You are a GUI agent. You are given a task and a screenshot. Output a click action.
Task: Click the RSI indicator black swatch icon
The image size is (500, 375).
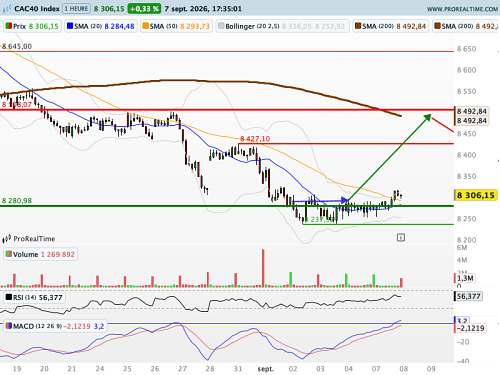pyautogui.click(x=9, y=297)
